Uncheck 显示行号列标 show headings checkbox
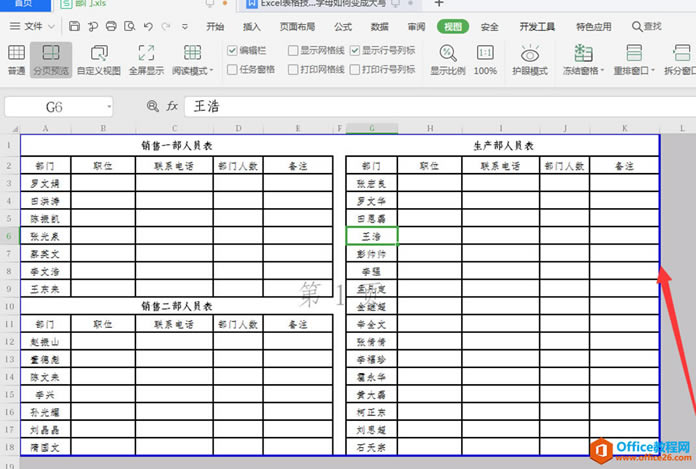 354,51
